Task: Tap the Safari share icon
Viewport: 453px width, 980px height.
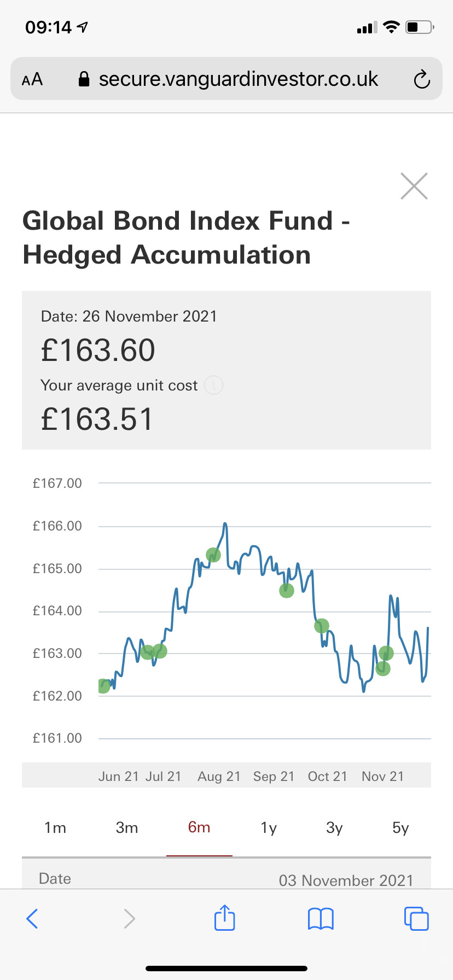Action: 224,918
